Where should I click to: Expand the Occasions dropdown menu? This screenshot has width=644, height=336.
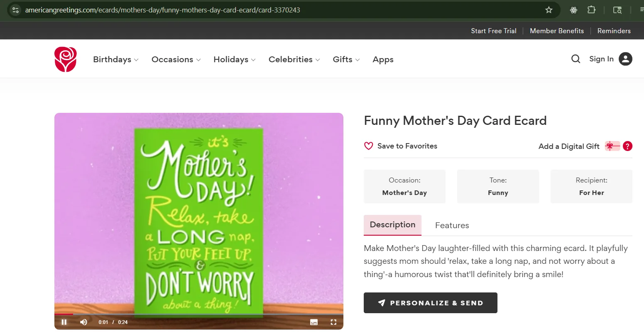click(x=176, y=59)
